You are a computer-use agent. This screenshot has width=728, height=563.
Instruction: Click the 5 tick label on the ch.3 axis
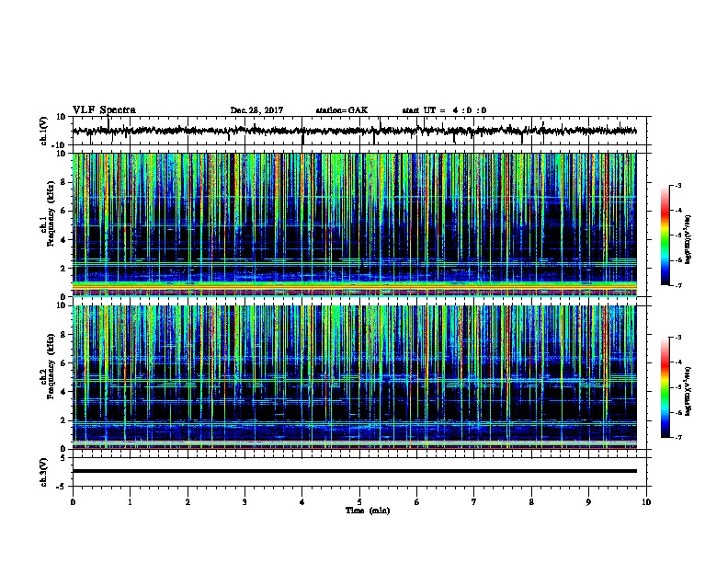pyautogui.click(x=63, y=457)
